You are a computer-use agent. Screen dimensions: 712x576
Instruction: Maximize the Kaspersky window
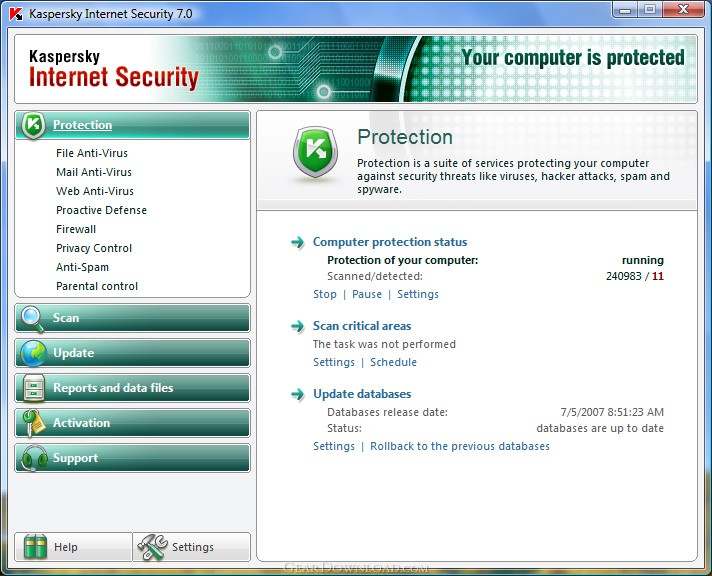point(650,10)
